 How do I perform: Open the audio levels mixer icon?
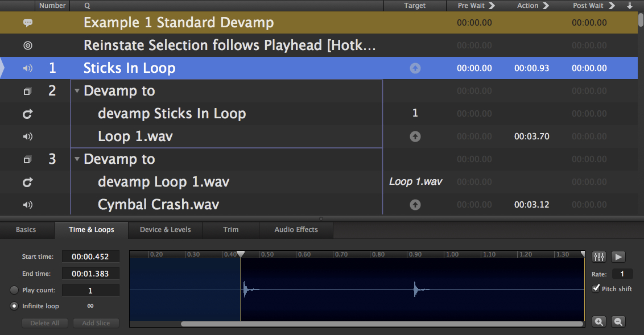[598, 257]
